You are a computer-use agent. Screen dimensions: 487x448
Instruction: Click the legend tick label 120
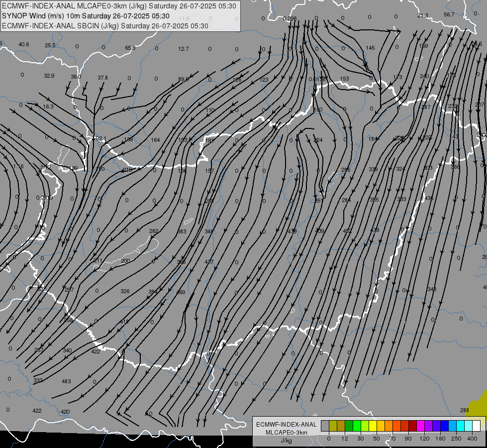click(424, 439)
